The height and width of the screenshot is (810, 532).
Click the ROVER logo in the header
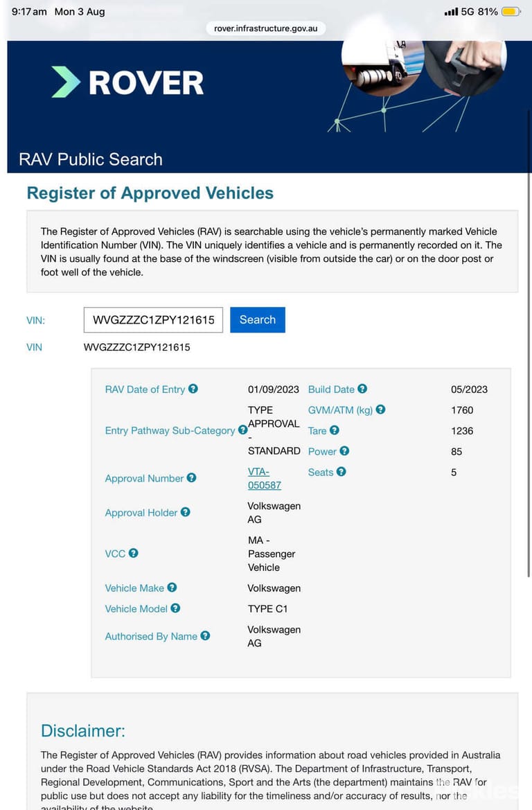coord(127,82)
